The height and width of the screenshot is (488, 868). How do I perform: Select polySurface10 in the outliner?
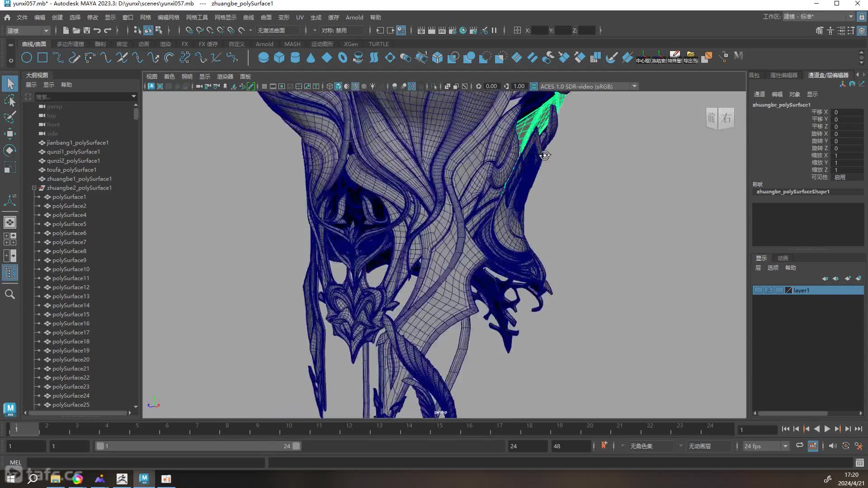71,269
